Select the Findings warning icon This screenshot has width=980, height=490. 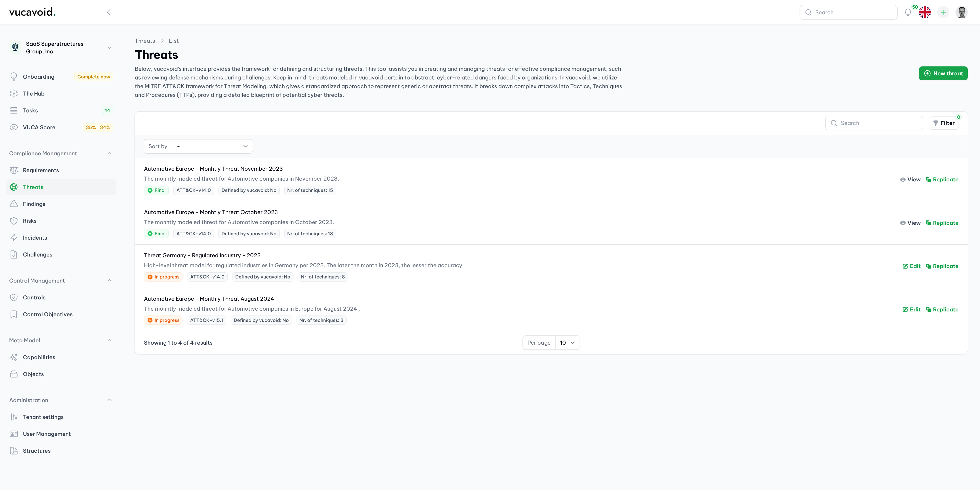click(14, 204)
